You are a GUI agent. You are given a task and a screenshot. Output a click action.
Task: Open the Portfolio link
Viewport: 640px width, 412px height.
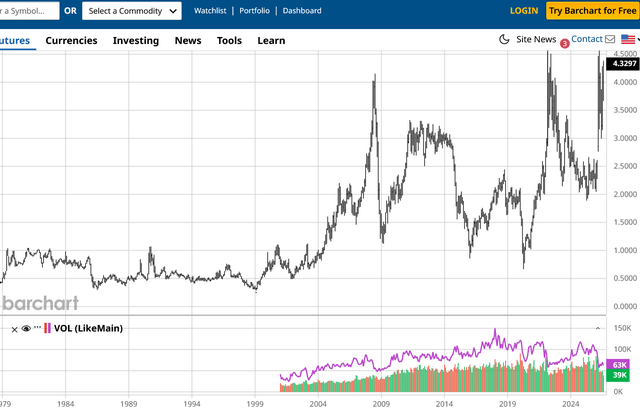[x=254, y=11]
